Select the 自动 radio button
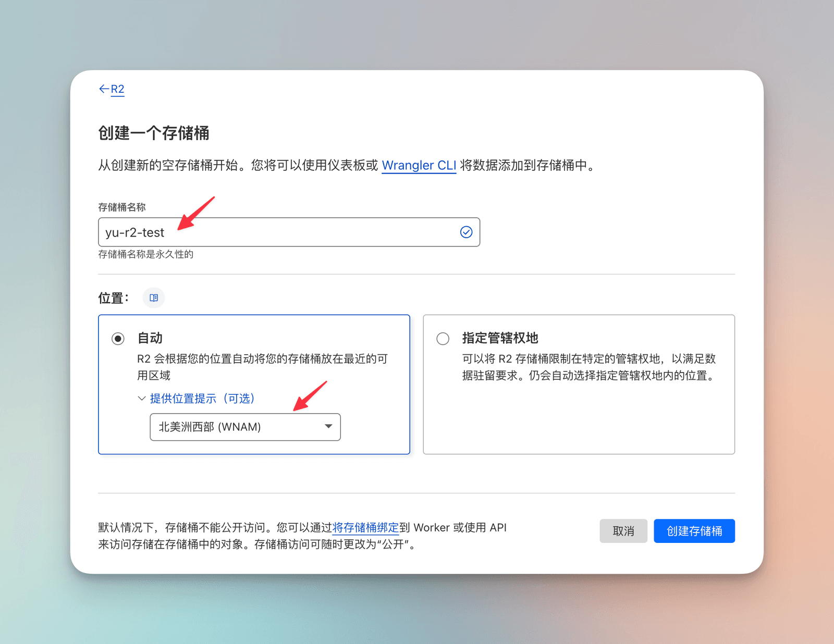The image size is (834, 644). tap(118, 339)
